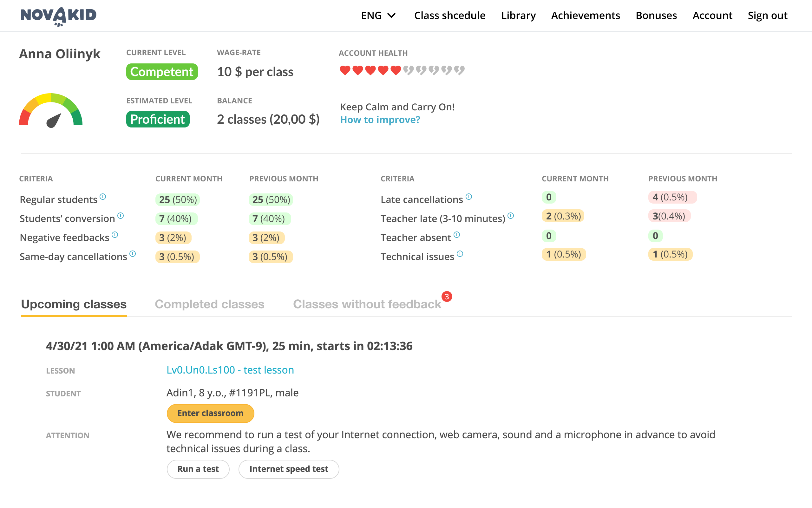The height and width of the screenshot is (508, 812).
Task: Click the Novakid logo
Action: pyautogui.click(x=58, y=16)
